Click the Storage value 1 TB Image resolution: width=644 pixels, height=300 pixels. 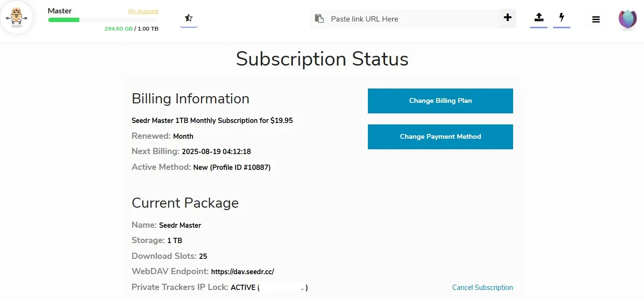click(x=174, y=241)
